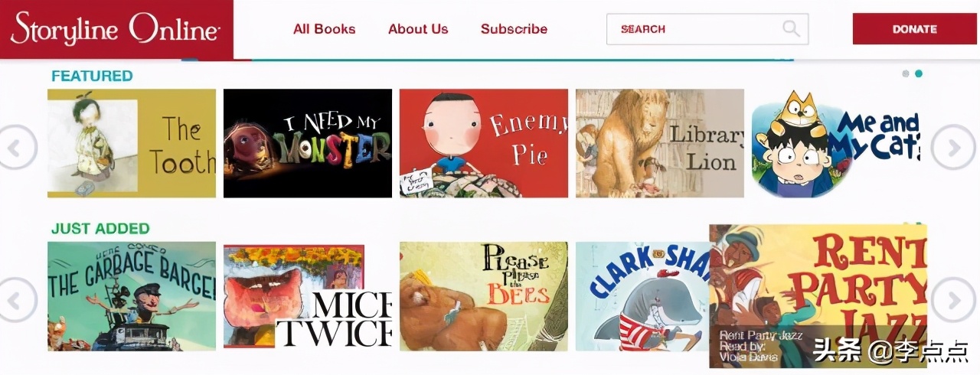Open Me and My Cat book
This screenshot has height=375, width=980.
[x=835, y=143]
